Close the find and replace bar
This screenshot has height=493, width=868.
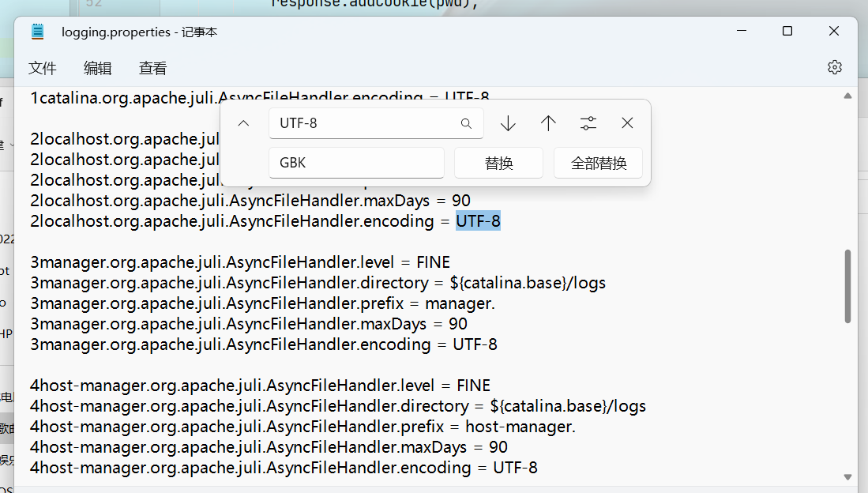[x=627, y=123]
